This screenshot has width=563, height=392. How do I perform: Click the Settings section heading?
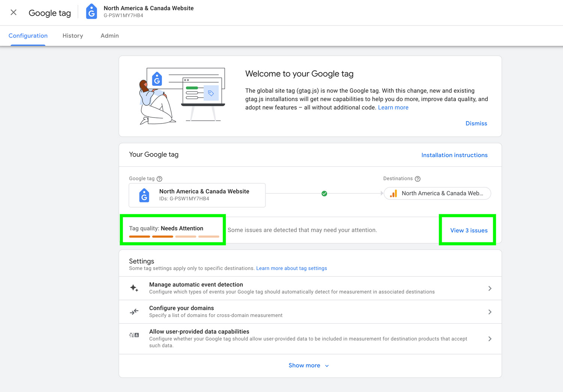coord(142,261)
